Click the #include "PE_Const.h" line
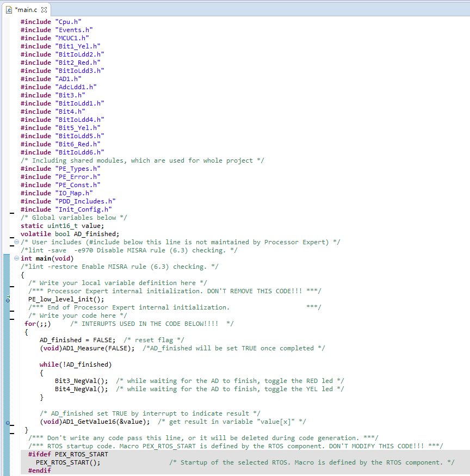 click(x=60, y=185)
